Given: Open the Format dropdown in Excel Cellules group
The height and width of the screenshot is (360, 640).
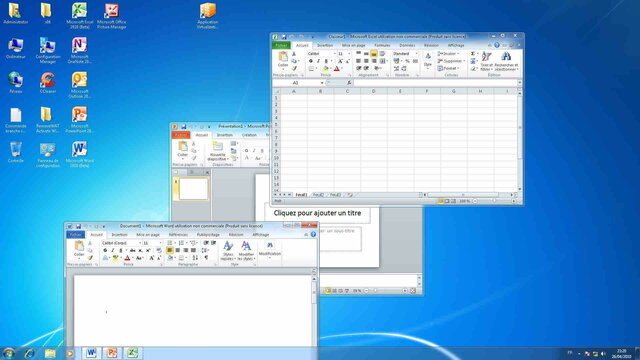Looking at the screenshot, I should [449, 68].
